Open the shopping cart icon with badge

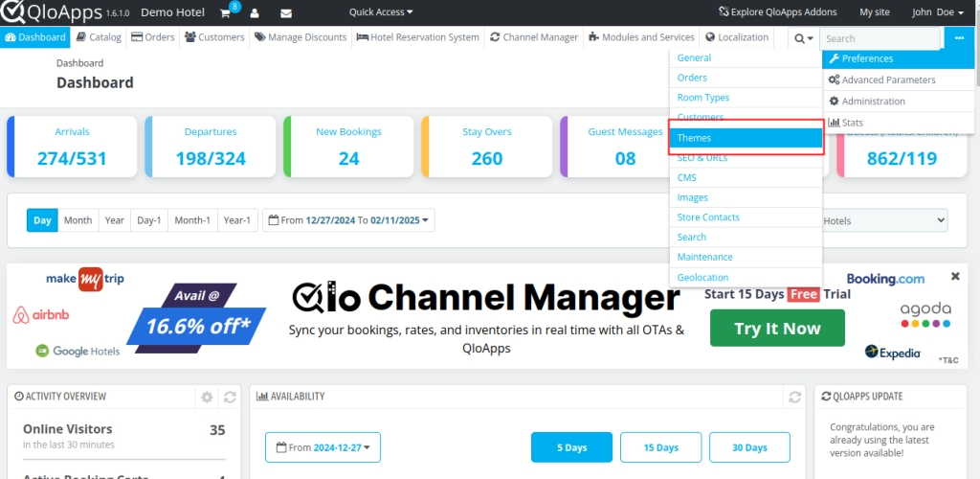point(226,12)
